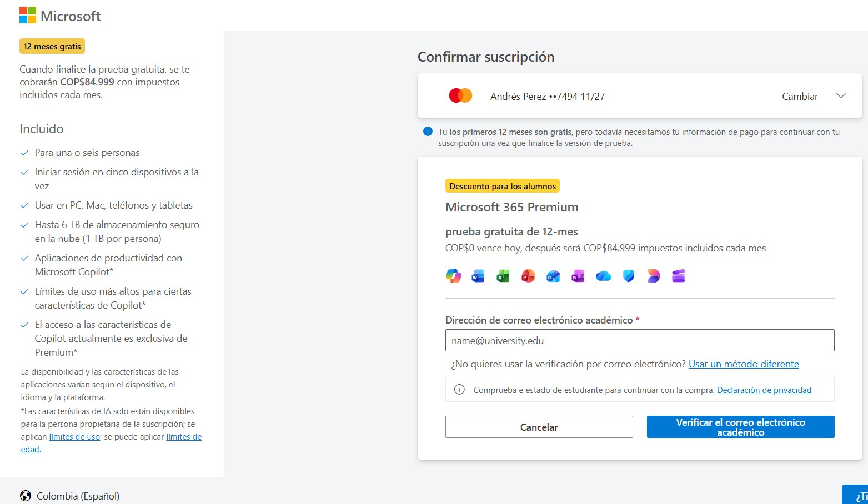This screenshot has height=504, width=868.
Task: Follow the "límites de uso" link
Action: 74,437
